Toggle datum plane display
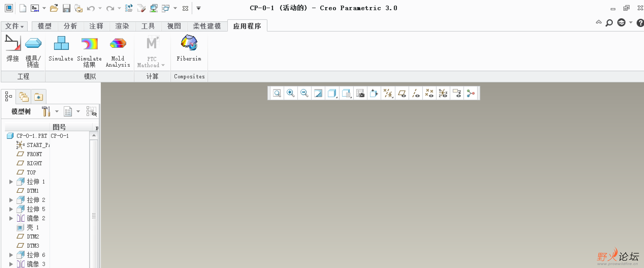 coord(402,93)
